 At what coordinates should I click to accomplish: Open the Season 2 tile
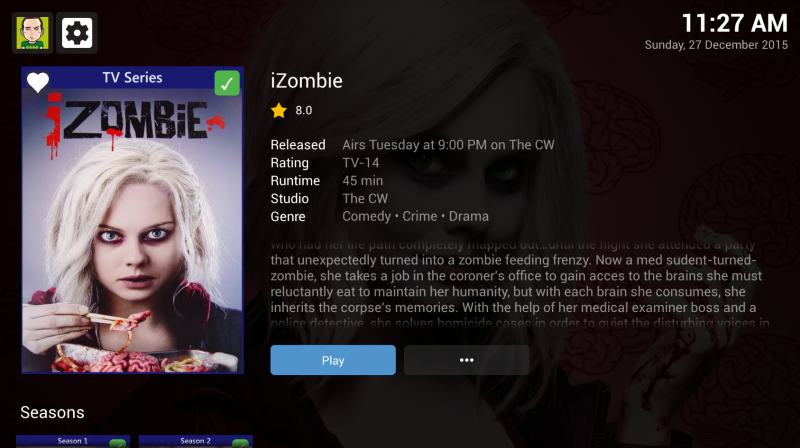click(195, 441)
